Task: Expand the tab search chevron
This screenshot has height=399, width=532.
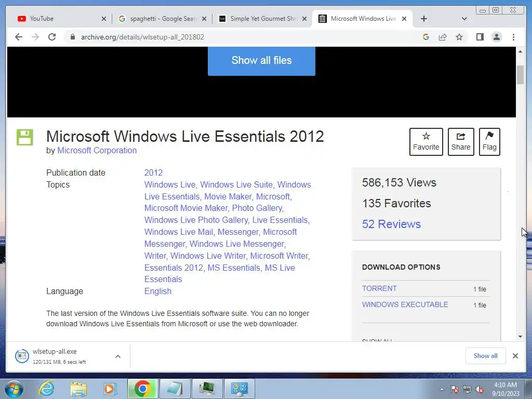Action: (464, 19)
